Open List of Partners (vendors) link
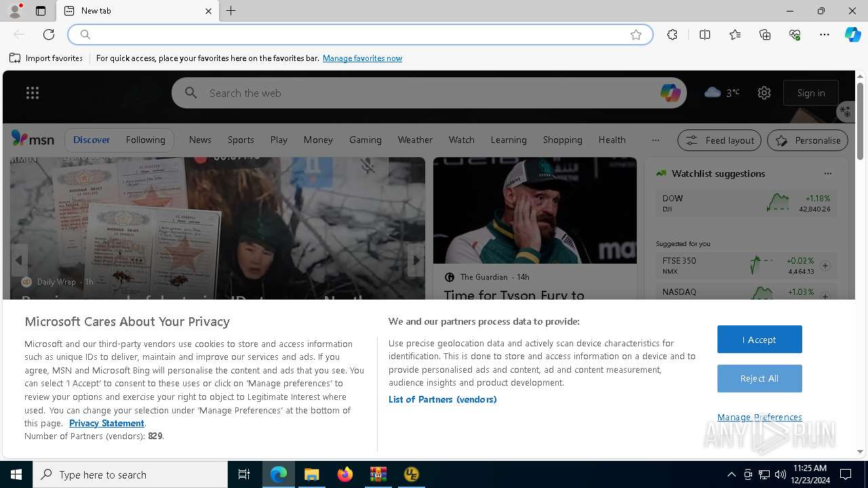 (x=442, y=399)
